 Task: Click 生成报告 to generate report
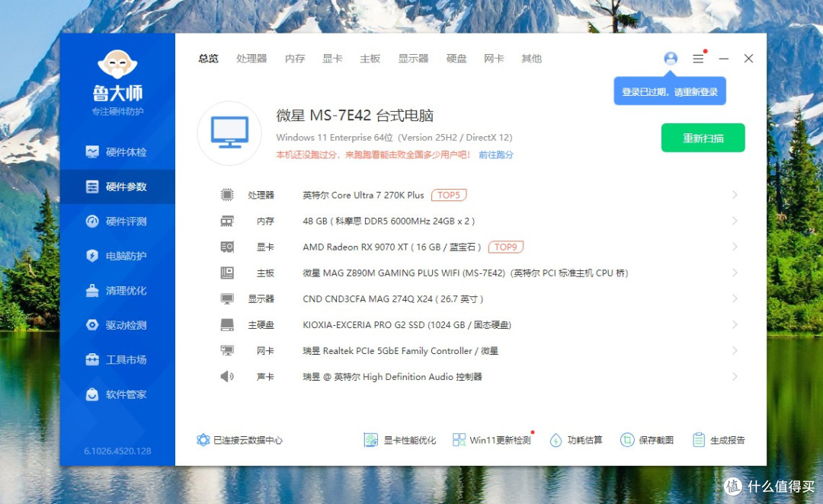coord(719,440)
